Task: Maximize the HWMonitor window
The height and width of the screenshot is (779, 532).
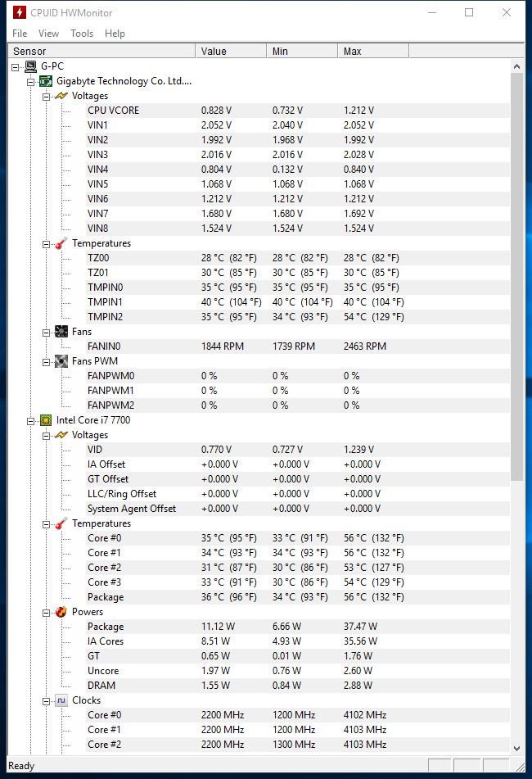Action: pos(469,12)
